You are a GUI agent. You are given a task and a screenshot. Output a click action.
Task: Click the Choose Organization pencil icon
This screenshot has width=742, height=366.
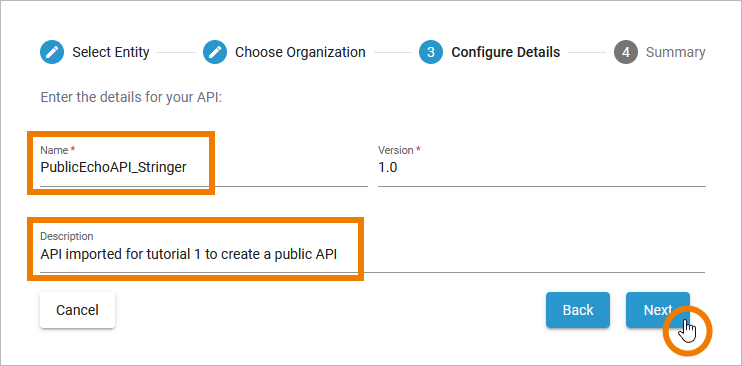pos(215,52)
